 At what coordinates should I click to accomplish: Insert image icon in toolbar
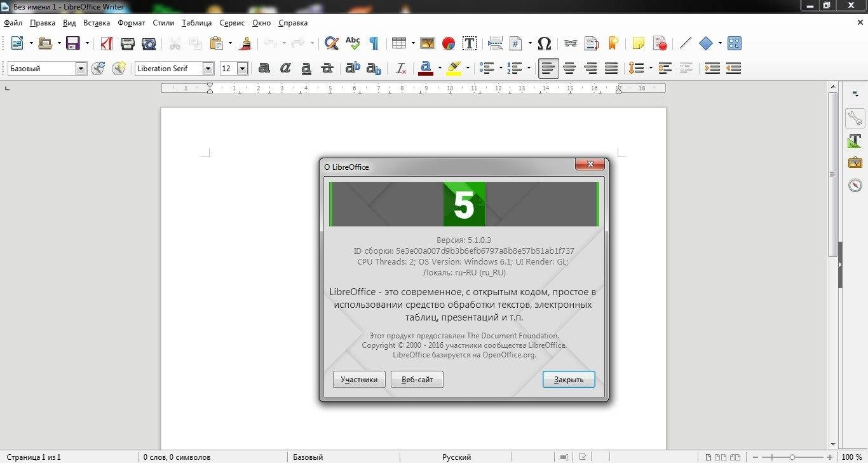pyautogui.click(x=428, y=43)
